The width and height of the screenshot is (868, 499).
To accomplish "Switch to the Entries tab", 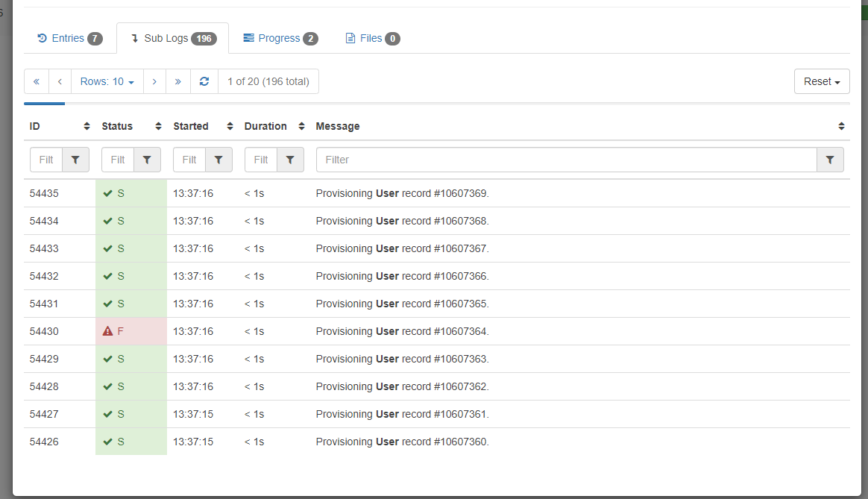I will click(69, 37).
